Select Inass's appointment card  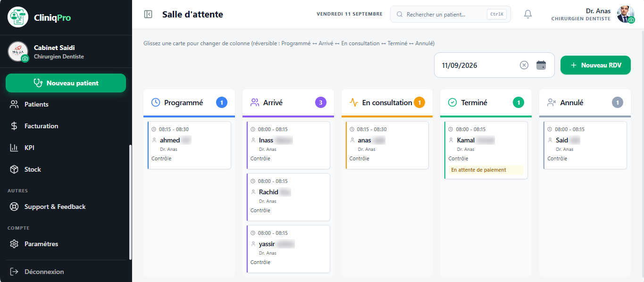(x=288, y=145)
